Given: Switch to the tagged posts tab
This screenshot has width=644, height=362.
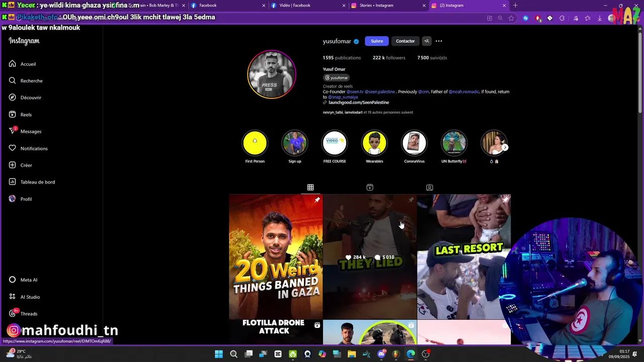Looking at the screenshot, I should tap(429, 188).
